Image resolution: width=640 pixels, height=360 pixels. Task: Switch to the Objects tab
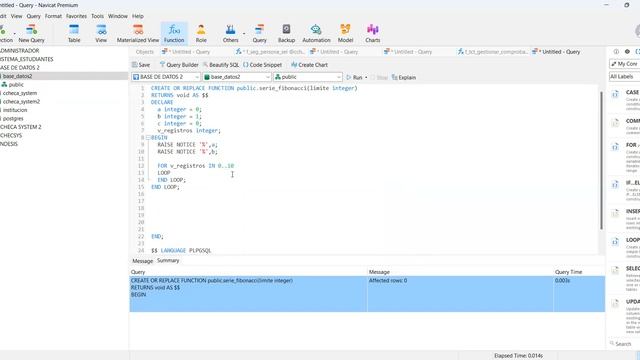pyautogui.click(x=144, y=52)
